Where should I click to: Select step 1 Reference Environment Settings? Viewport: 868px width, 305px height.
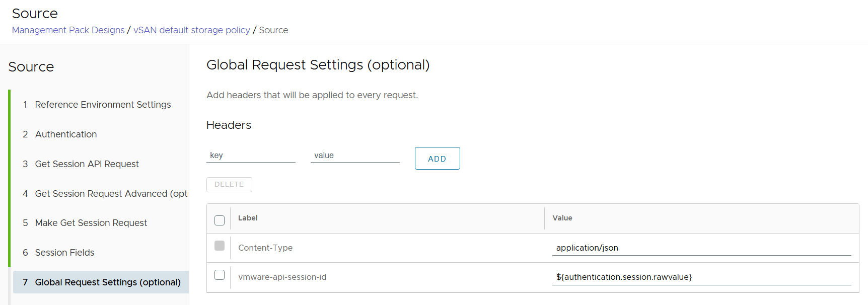(x=103, y=105)
